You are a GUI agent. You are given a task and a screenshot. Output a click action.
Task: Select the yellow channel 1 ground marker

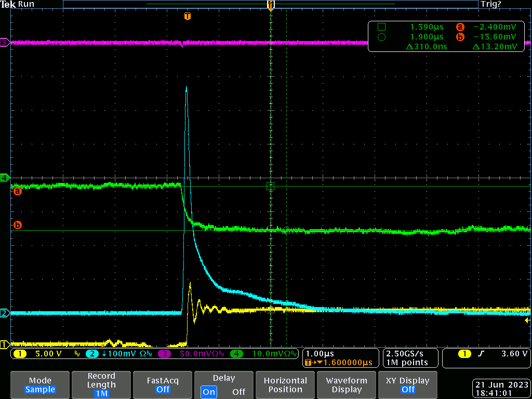coord(5,344)
